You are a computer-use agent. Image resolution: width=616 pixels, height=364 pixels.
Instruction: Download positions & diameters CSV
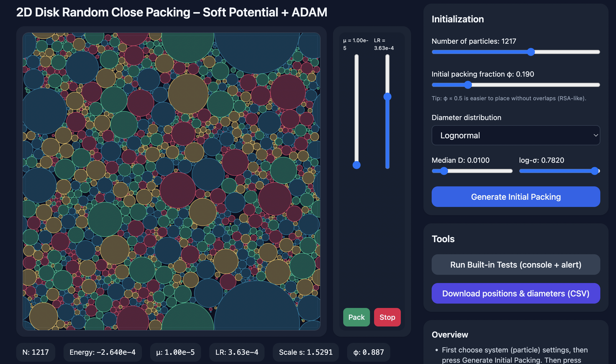click(516, 293)
